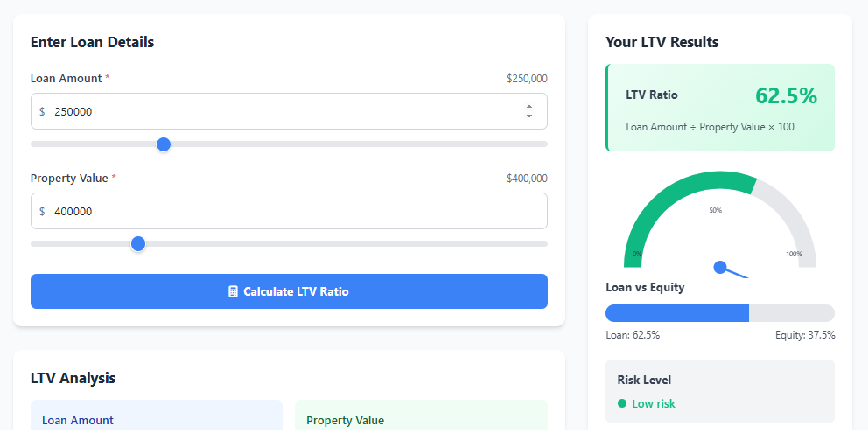The image size is (868, 434).
Task: Select the Loan Amount card in LTV Analysis
Action: pos(157,418)
